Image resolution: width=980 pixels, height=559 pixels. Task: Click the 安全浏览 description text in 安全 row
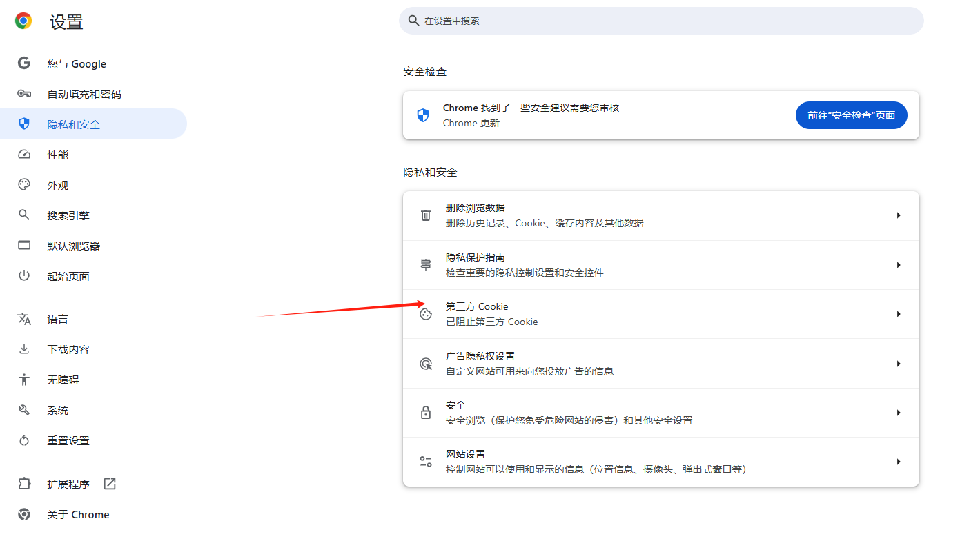[x=569, y=420]
